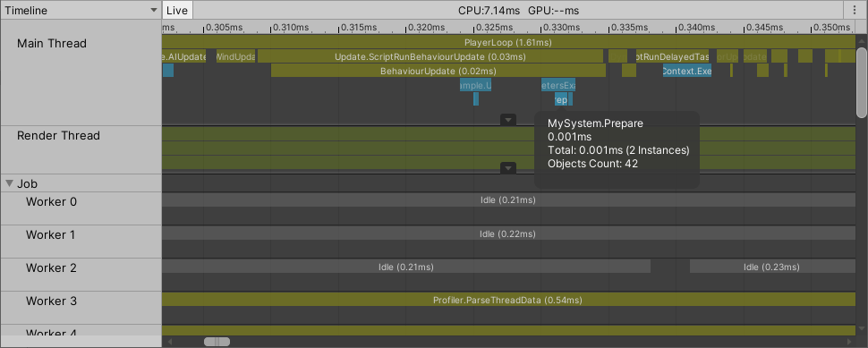Viewport: 868px width, 348px height.
Task: Click the Worker 3 label
Action: coord(51,301)
